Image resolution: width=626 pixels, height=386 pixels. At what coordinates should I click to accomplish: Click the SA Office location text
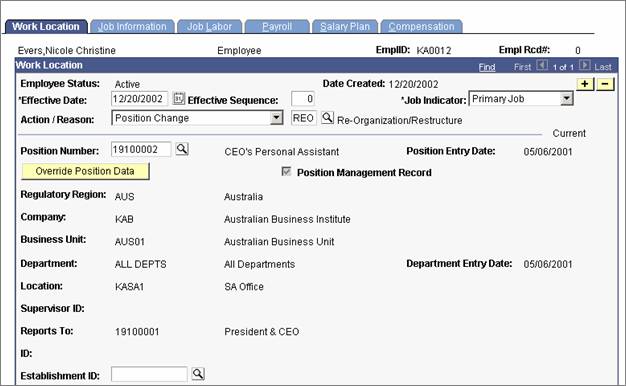coord(244,287)
